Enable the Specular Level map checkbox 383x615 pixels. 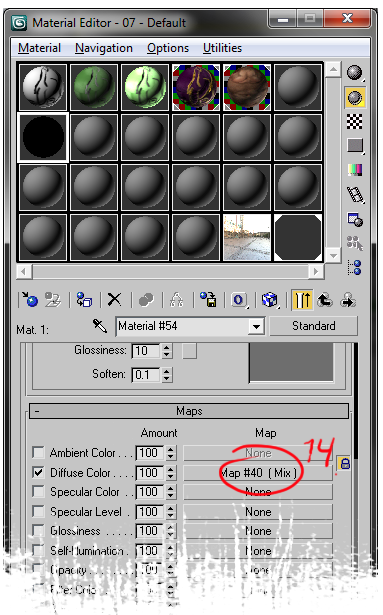(38, 511)
